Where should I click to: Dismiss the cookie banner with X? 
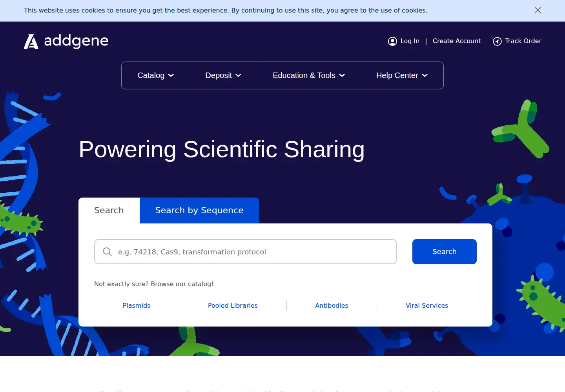click(538, 10)
